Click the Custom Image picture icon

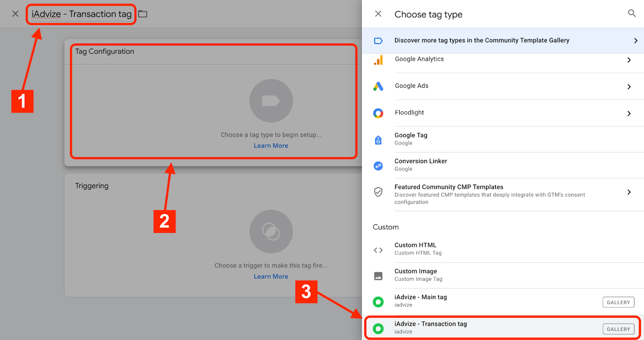pyautogui.click(x=378, y=276)
